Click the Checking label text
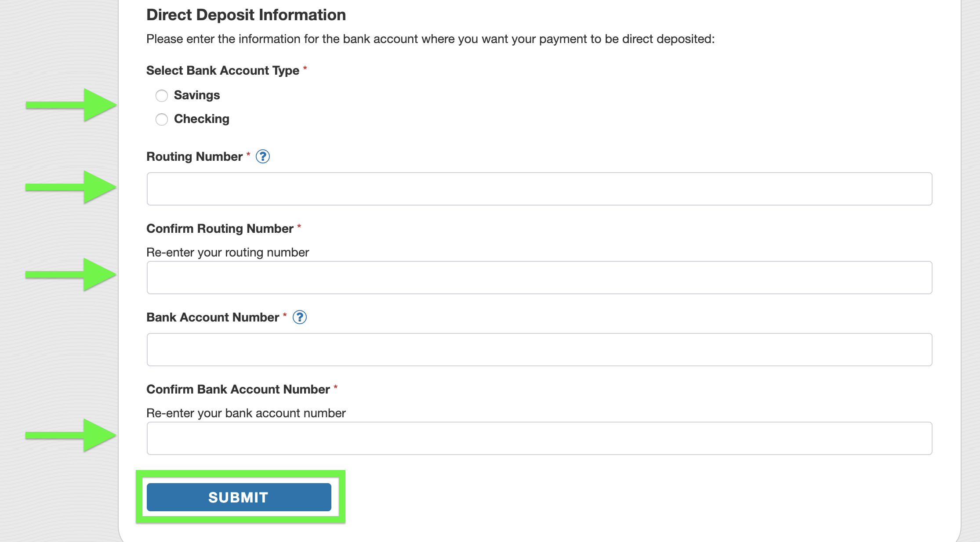The image size is (980, 542). click(202, 119)
